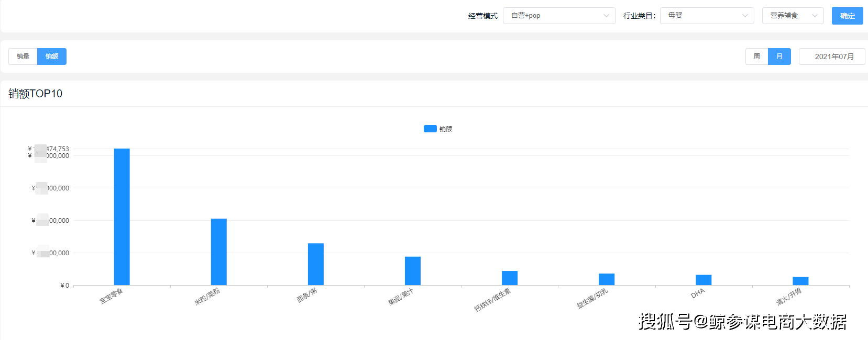Click the 销额 legend text
This screenshot has height=340, width=868.
[446, 129]
